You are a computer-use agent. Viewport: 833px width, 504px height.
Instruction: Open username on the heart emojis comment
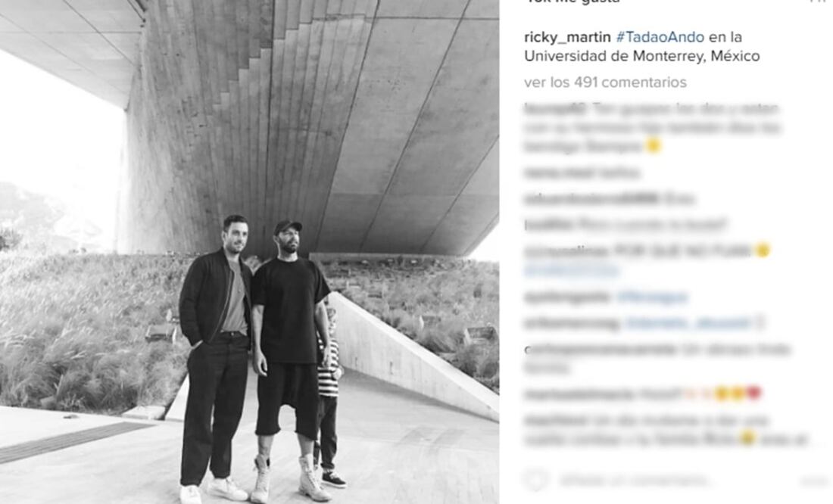[579, 394]
